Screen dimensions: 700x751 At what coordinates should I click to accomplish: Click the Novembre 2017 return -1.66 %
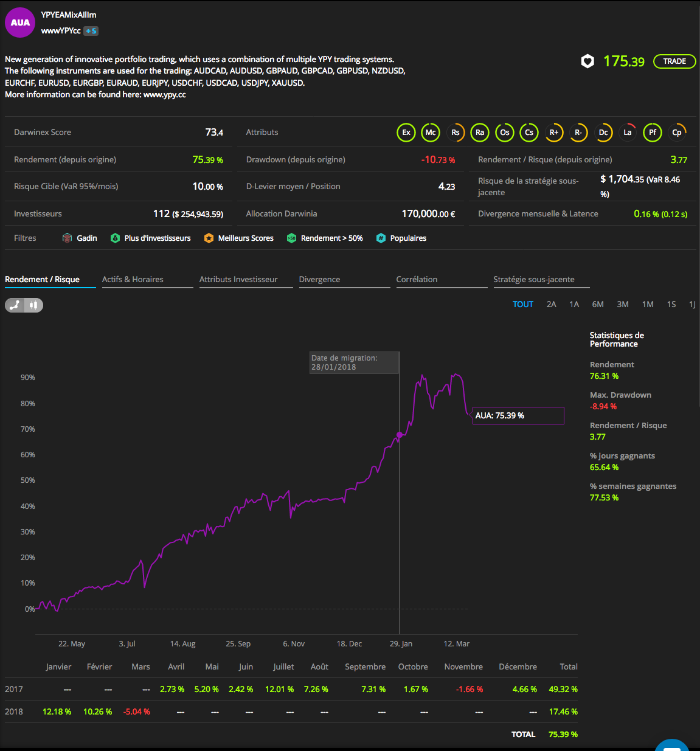[470, 689]
